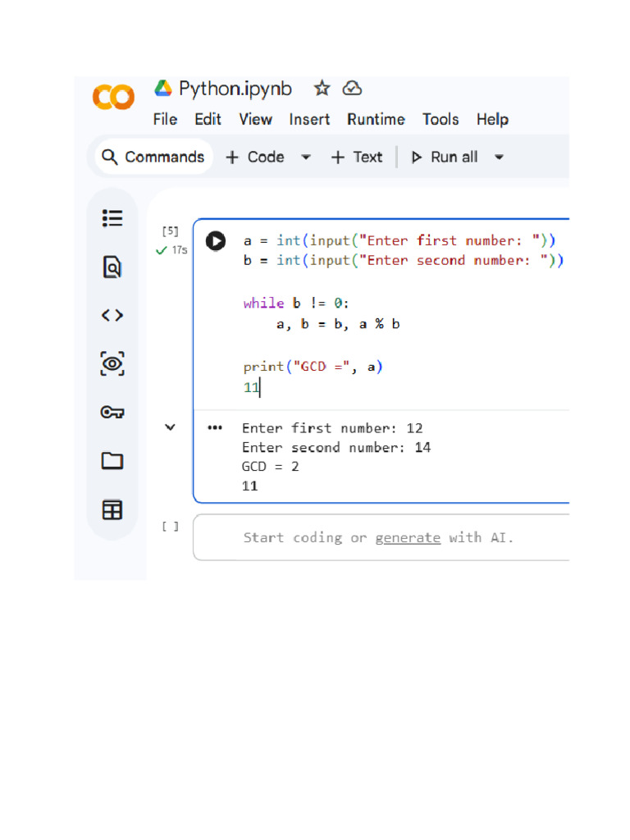The width and height of the screenshot is (630, 840).
Task: Open the Table of contents sidebar icon
Action: tap(112, 218)
